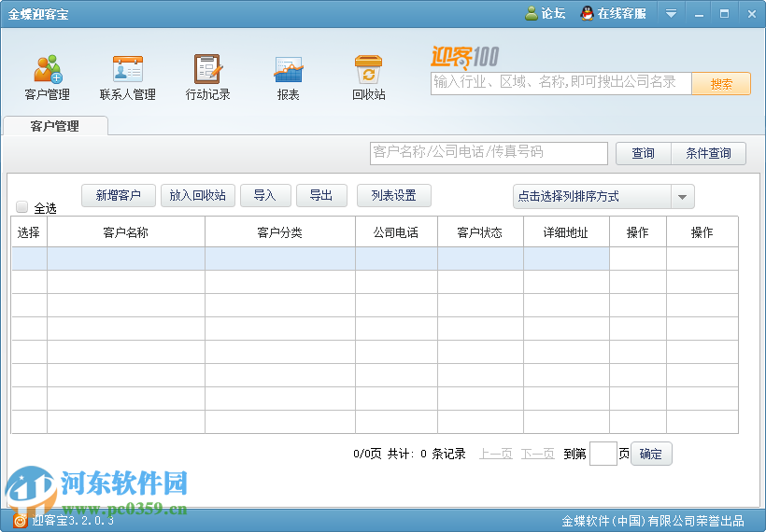Click the 导出 export button
This screenshot has width=766, height=532.
321,195
